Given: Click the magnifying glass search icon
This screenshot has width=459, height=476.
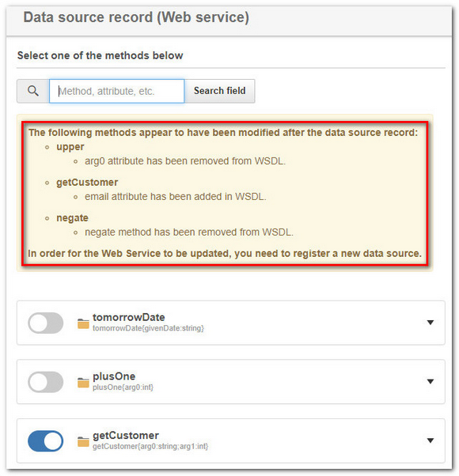Looking at the screenshot, I should tap(33, 91).
